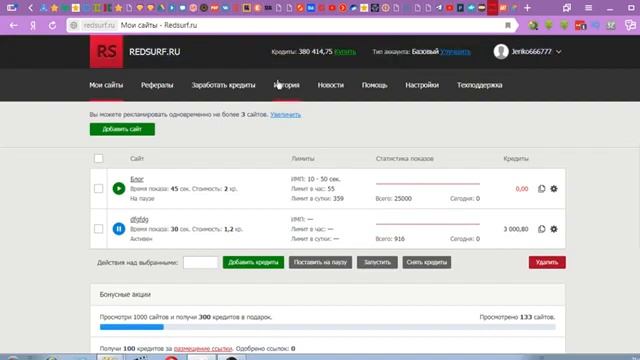Select the dfgfdg site checkbox
Screen dimensions: 640x360
99,229
